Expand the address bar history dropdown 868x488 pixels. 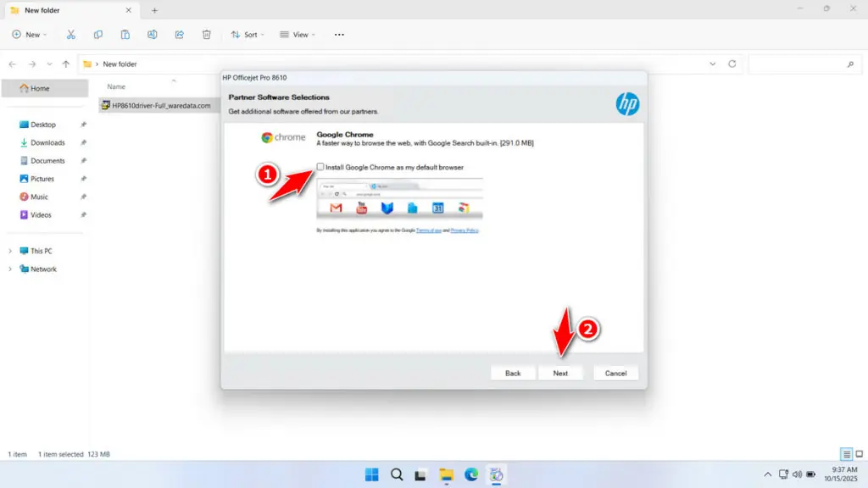712,64
